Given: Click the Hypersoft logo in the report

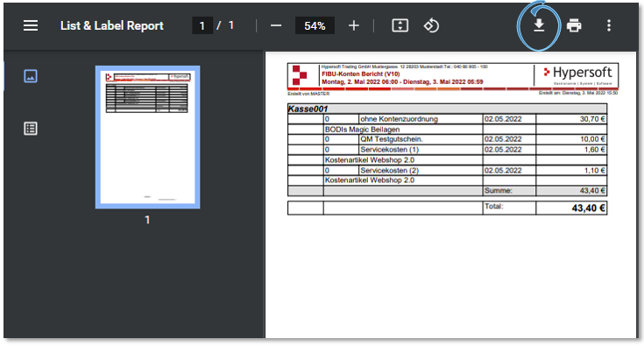Looking at the screenshot, I should tap(578, 74).
